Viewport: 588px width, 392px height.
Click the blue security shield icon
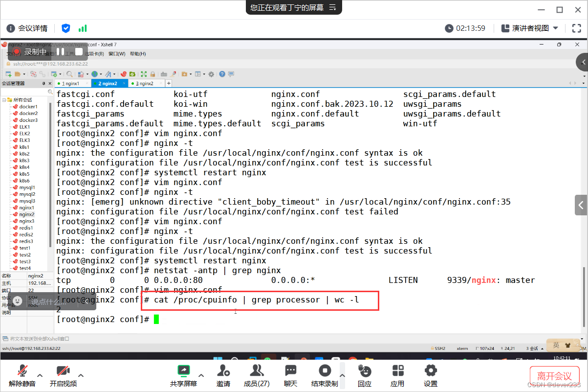tap(66, 28)
